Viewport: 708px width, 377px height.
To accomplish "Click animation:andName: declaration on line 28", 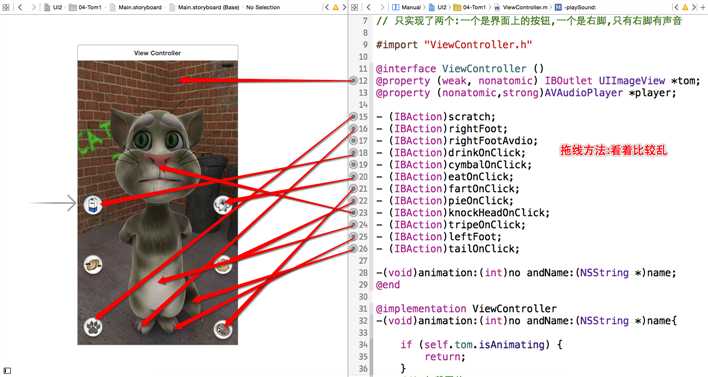I will point(526,273).
